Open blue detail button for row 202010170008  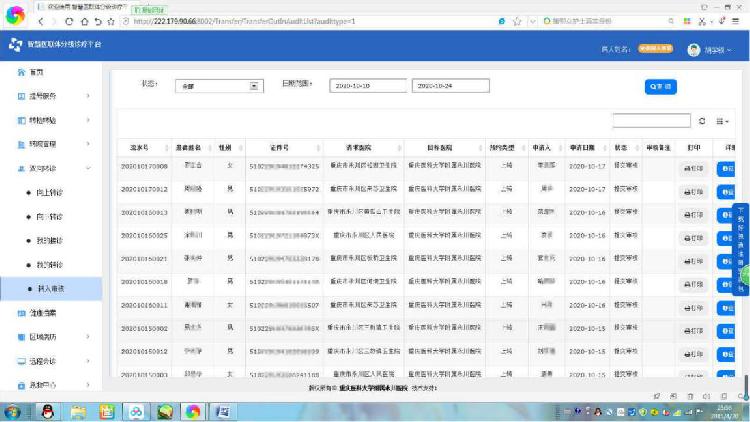[726, 169]
